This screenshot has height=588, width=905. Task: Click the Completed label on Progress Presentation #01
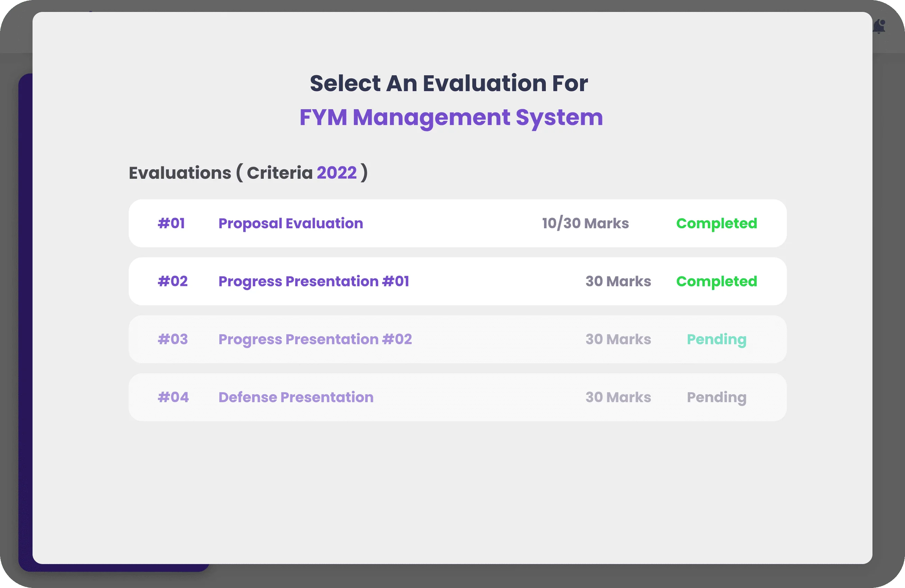click(716, 281)
